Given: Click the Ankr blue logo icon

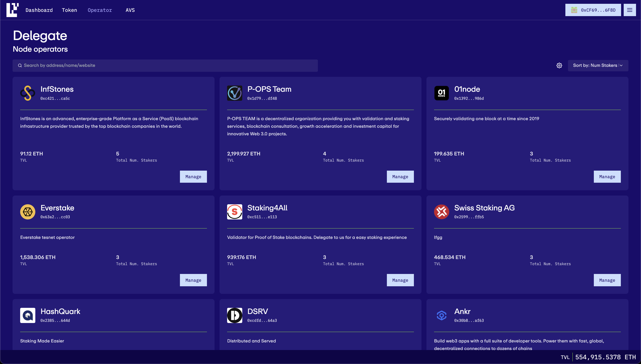Looking at the screenshot, I should coord(441,315).
